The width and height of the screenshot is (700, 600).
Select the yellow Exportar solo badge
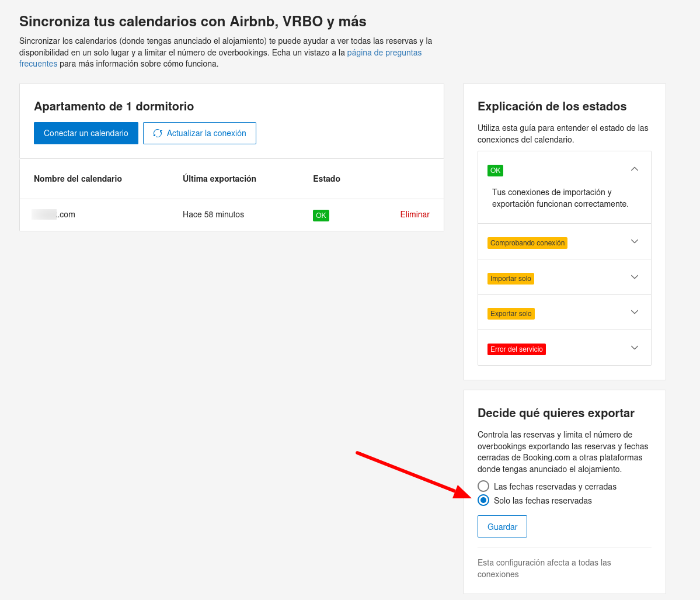(x=511, y=314)
